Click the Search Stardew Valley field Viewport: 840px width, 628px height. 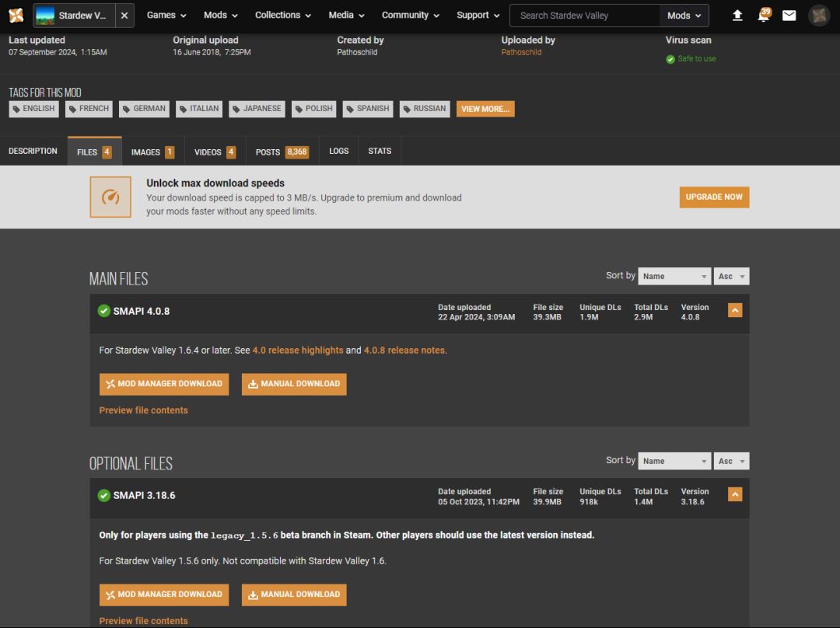[x=583, y=16]
